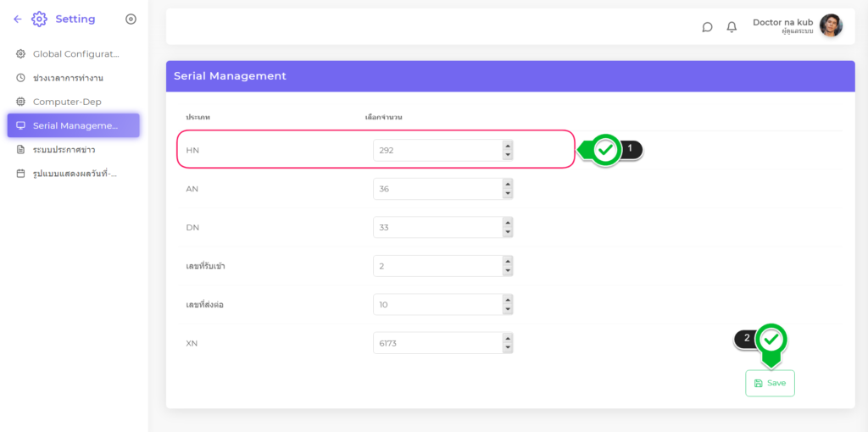Open the chat message icon in top bar
Image resolution: width=868 pixels, height=432 pixels.
(707, 27)
